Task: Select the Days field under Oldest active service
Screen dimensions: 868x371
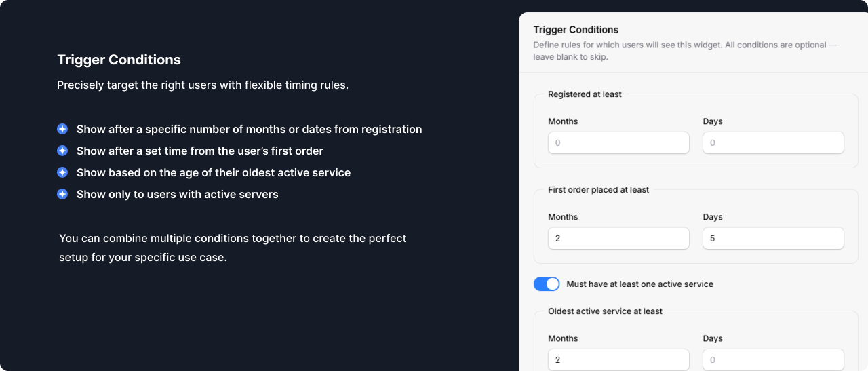Action: pos(773,359)
